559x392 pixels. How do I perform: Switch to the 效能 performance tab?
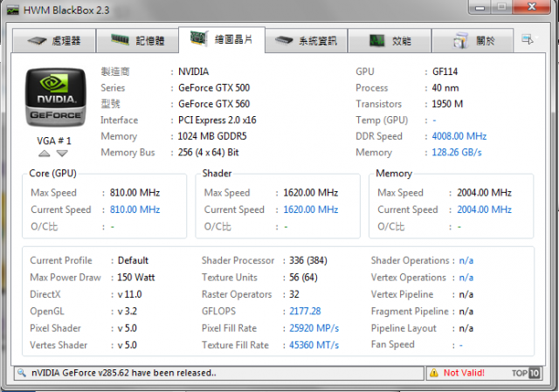pyautogui.click(x=390, y=41)
